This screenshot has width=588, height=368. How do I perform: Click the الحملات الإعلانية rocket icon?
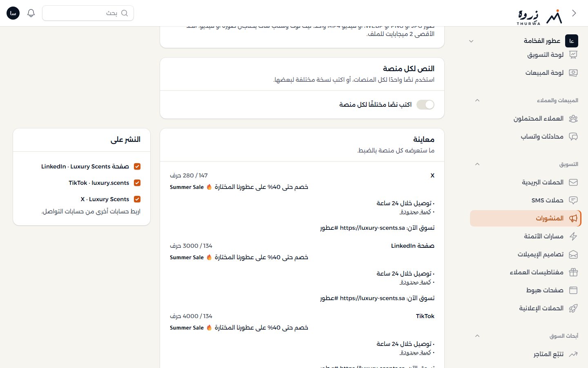(573, 308)
